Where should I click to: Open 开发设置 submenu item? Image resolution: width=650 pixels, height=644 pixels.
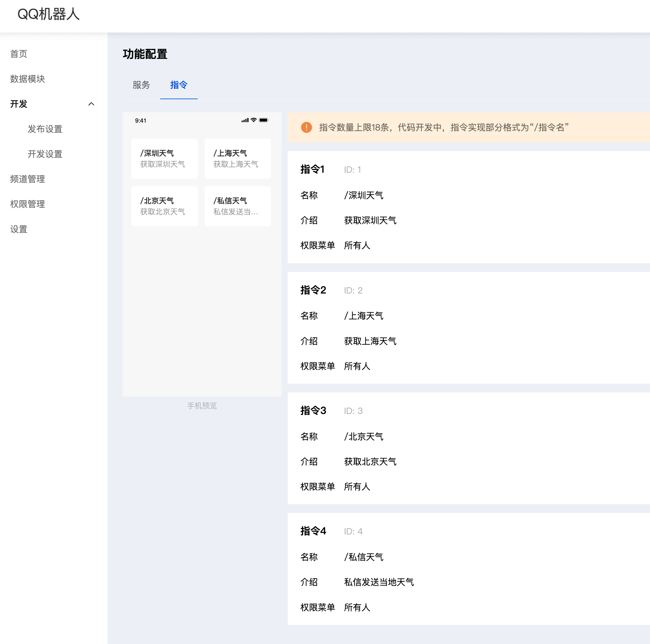click(x=45, y=154)
